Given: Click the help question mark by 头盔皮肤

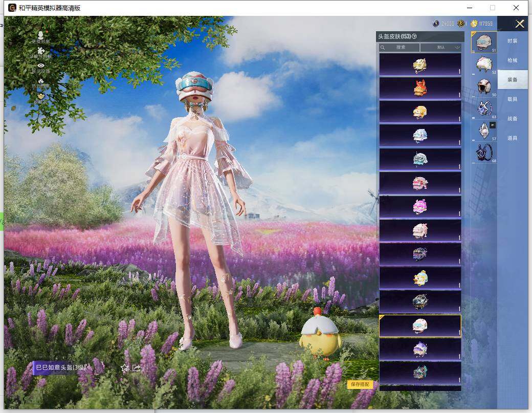Looking at the screenshot, I should coord(414,36).
